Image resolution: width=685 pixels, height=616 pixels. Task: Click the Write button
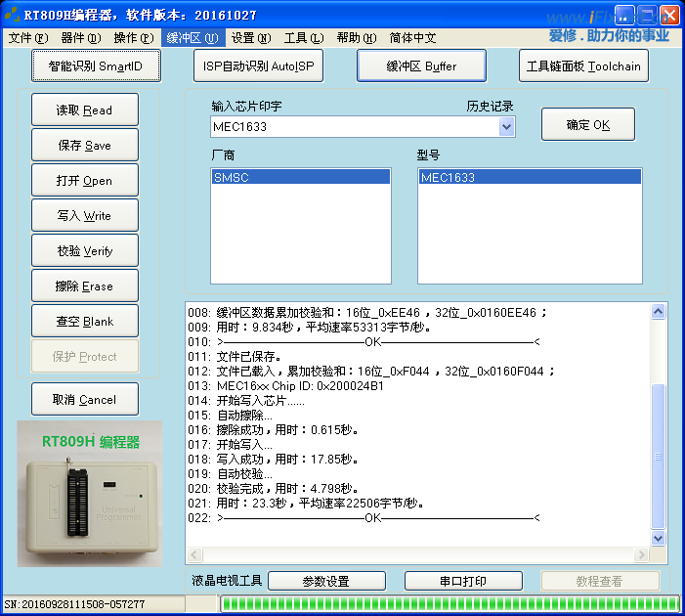tap(85, 215)
